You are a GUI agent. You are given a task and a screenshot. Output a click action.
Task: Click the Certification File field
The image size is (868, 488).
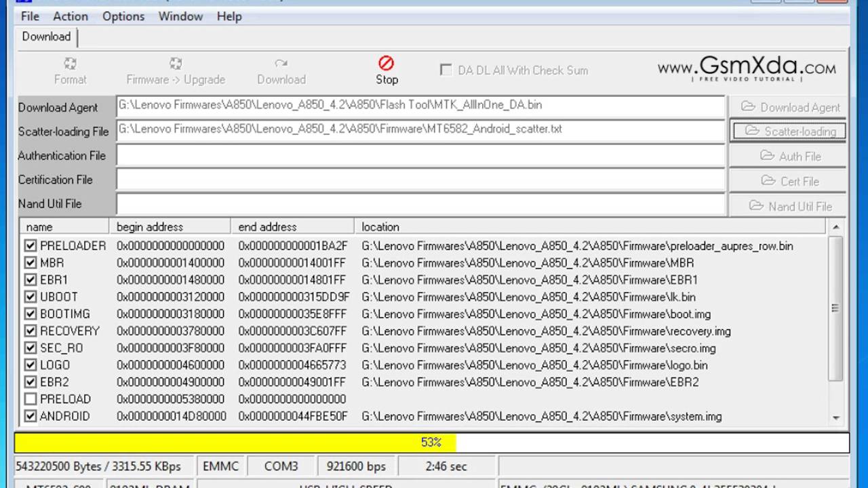click(420, 180)
